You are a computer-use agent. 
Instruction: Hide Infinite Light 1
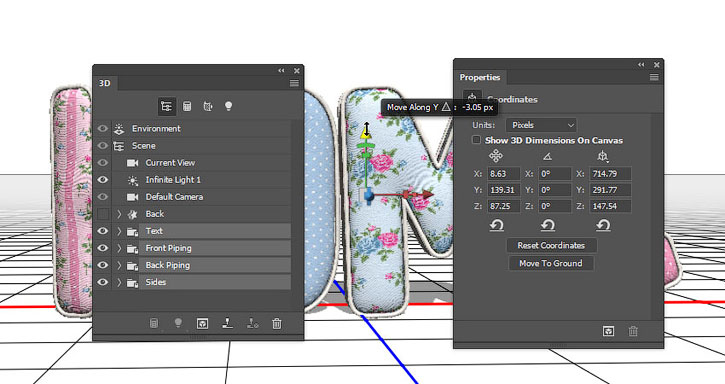[103, 180]
